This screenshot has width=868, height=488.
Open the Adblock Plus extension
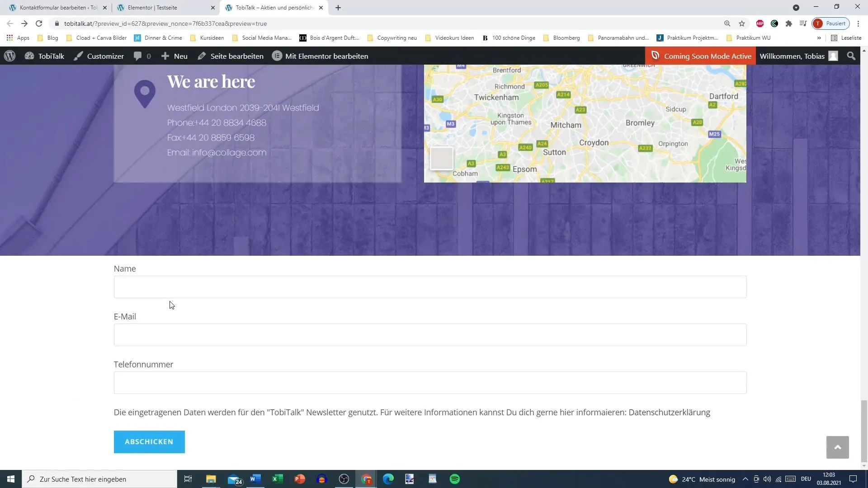coord(760,23)
